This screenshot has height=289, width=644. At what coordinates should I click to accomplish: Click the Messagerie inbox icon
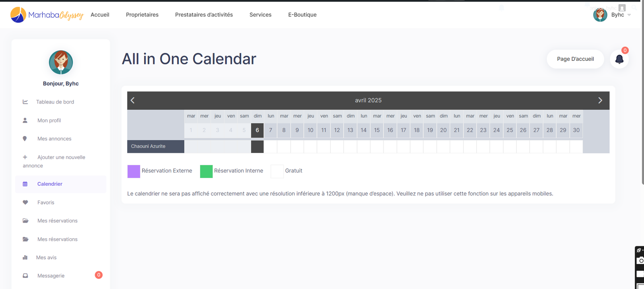25,276
